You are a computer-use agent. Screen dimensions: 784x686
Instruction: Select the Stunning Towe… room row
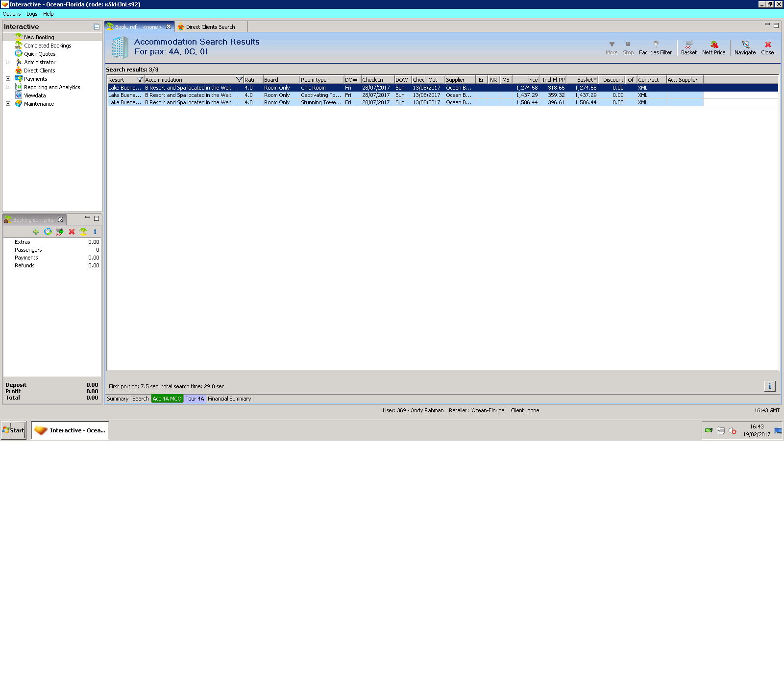442,102
